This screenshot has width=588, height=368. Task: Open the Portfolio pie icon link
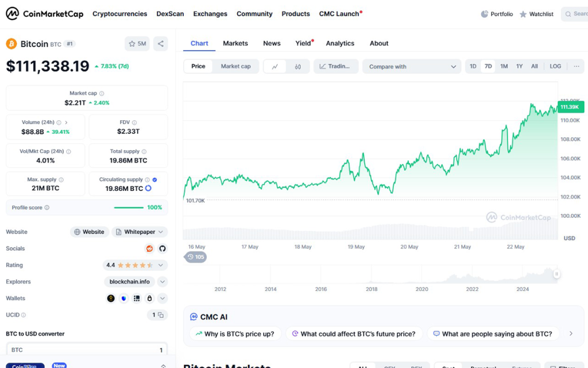[x=497, y=14]
